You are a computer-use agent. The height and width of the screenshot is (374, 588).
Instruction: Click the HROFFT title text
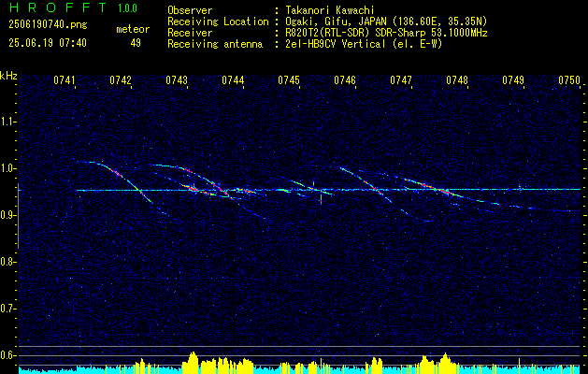[x=57, y=7]
